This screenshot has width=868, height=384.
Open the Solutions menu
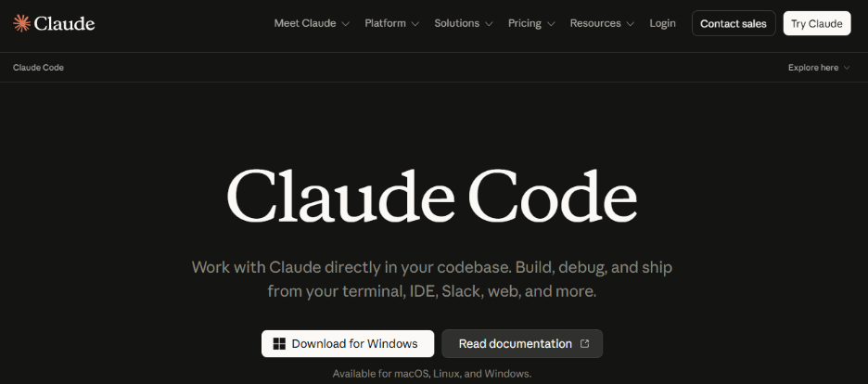pos(464,23)
